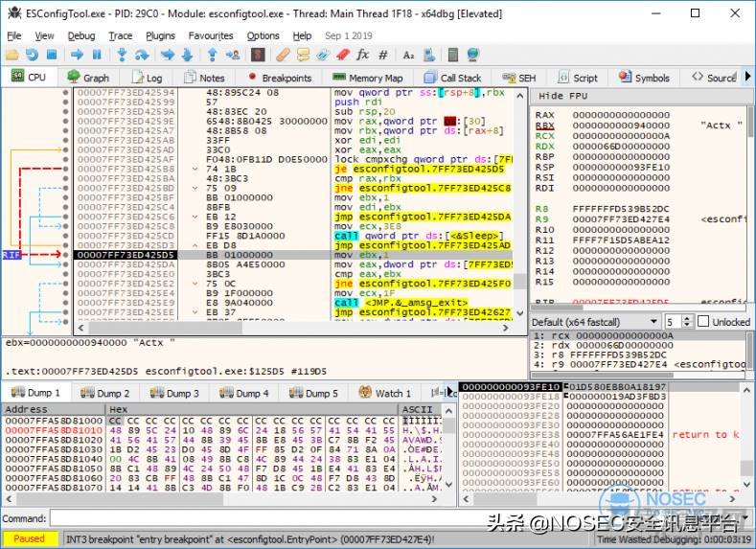756x549 pixels.
Task: Click the Address column header in dump
Action: [x=53, y=409]
